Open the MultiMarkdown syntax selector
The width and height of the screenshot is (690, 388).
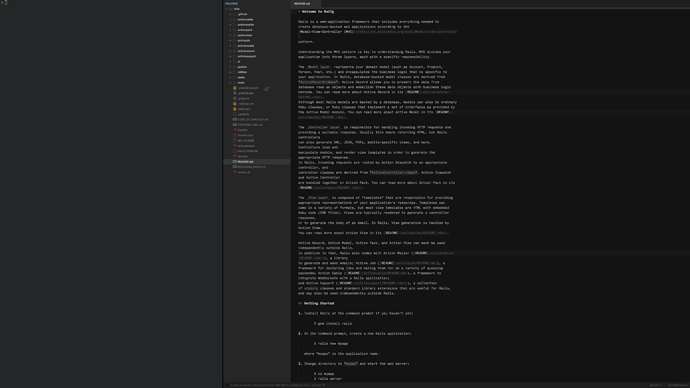click(x=677, y=385)
